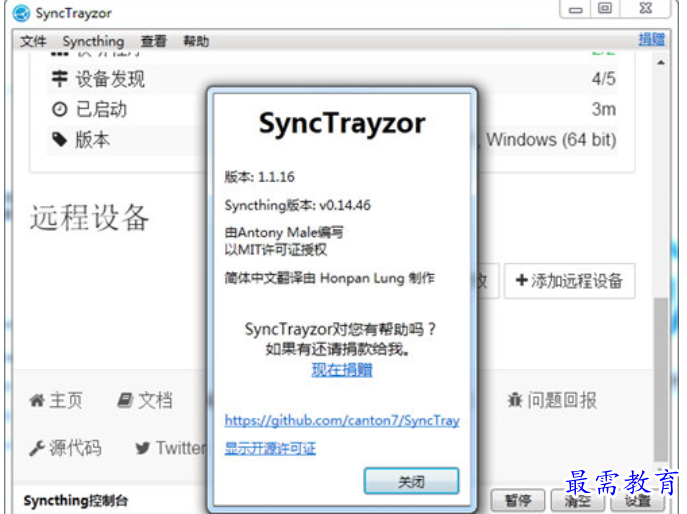Click the bug icon beside 问题回报
The image size is (687, 514).
click(515, 400)
